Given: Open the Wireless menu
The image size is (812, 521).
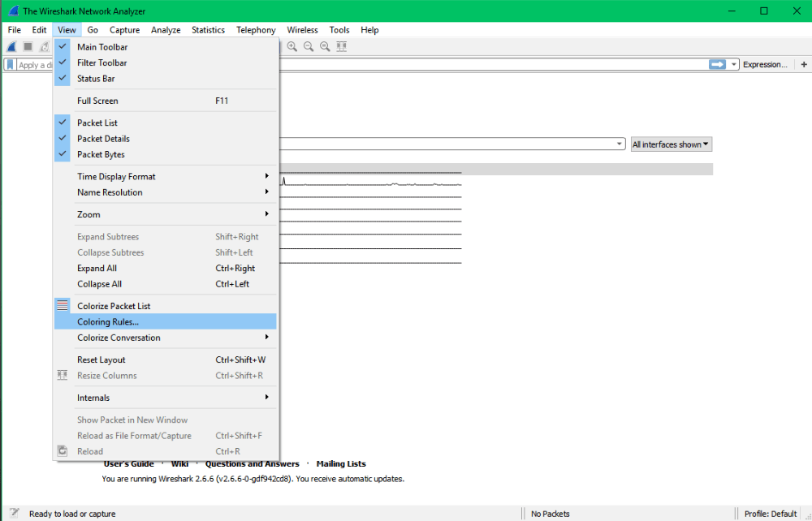Looking at the screenshot, I should [x=302, y=30].
